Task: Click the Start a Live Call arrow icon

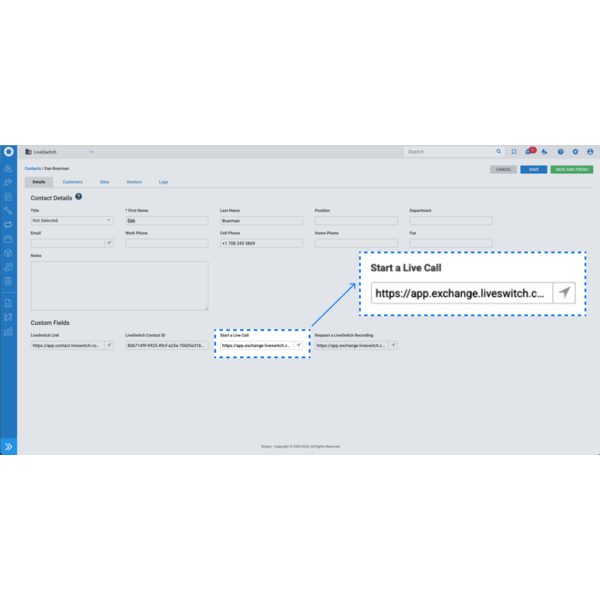Action: pos(298,345)
